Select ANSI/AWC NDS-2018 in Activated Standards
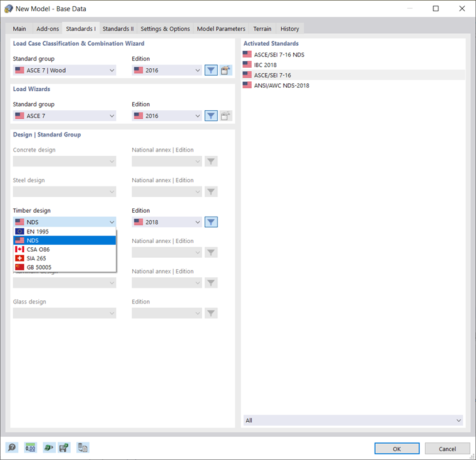The width and height of the screenshot is (476, 460). (353, 85)
